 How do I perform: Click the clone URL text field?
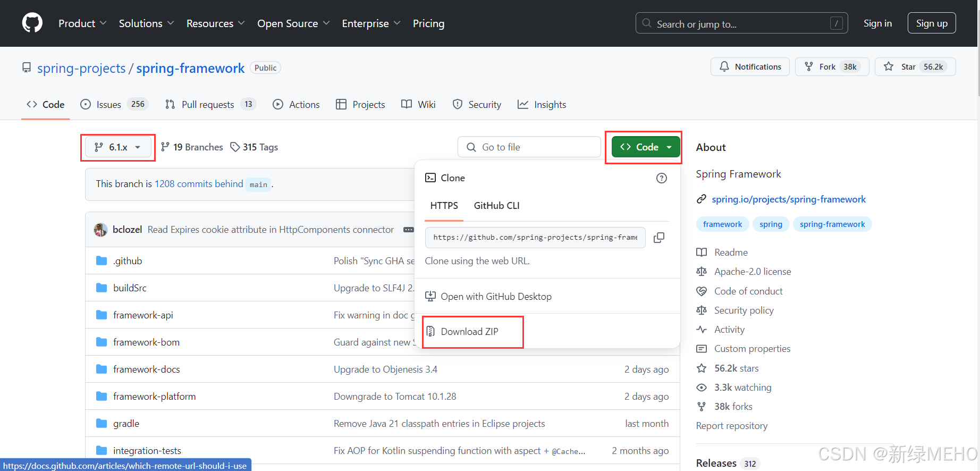[535, 238]
